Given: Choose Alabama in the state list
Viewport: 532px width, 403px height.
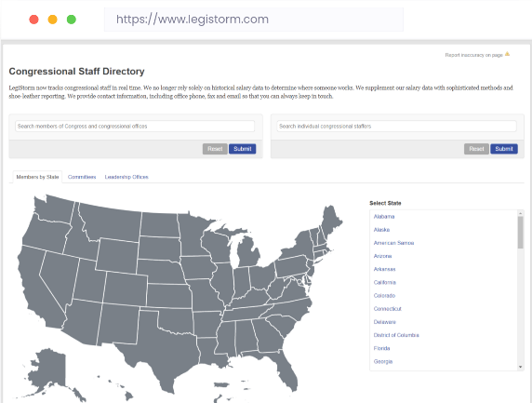Looking at the screenshot, I should click(x=384, y=216).
